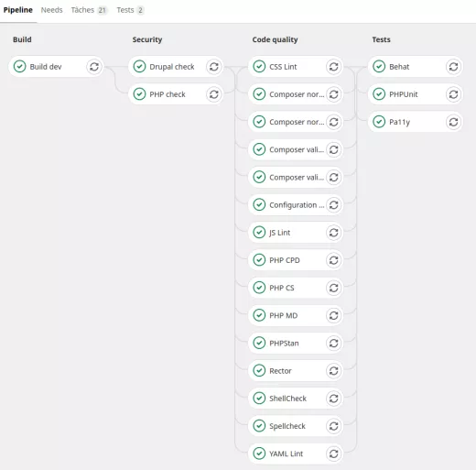Retry the Behat job
The height and width of the screenshot is (470, 476).
tap(454, 67)
